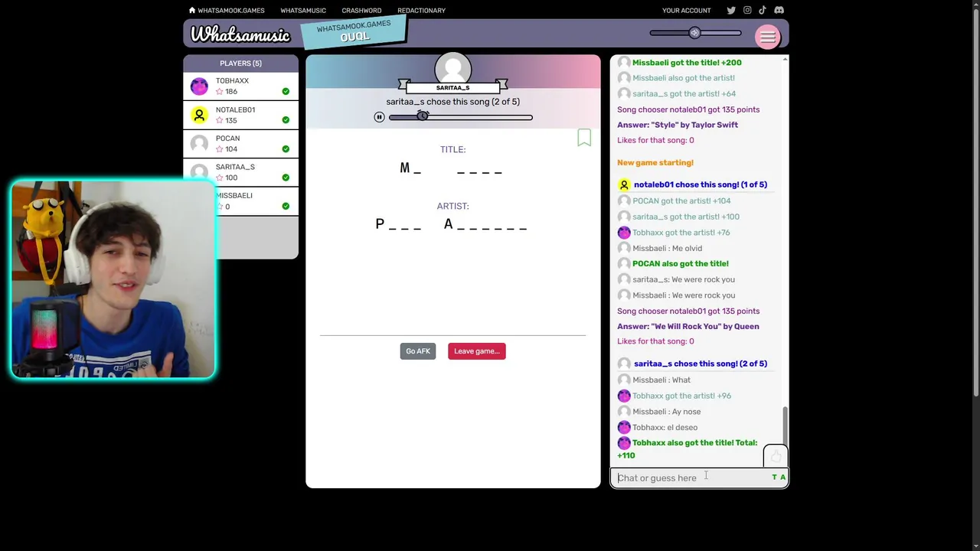Open the REDACTIONARY top nav item

click(421, 11)
